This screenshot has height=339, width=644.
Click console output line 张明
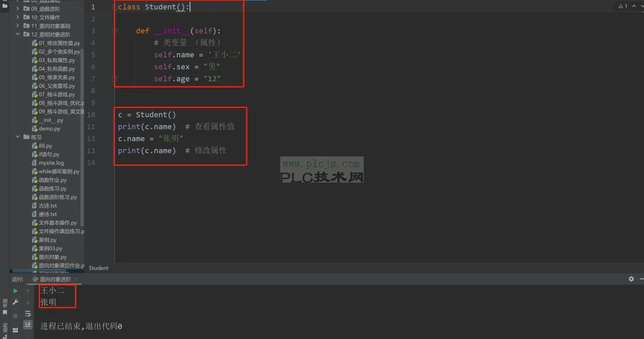48,302
